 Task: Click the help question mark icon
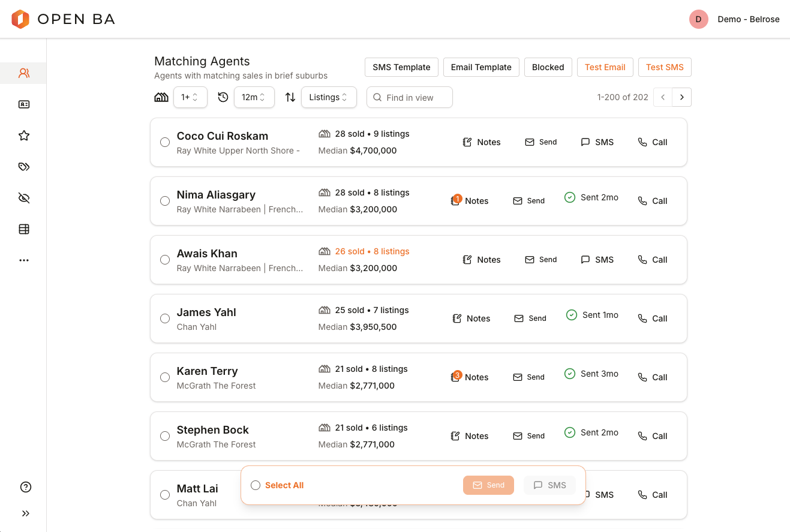pyautogui.click(x=25, y=487)
